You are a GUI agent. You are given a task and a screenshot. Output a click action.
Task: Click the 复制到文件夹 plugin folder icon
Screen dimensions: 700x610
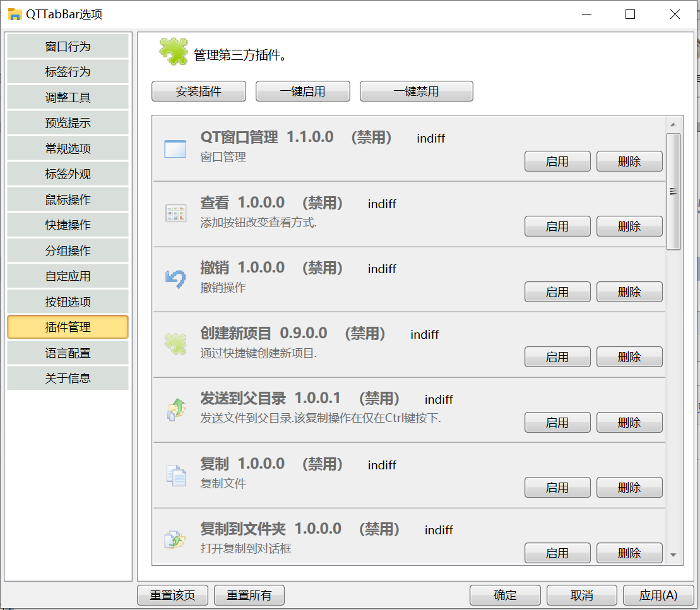coord(175,540)
